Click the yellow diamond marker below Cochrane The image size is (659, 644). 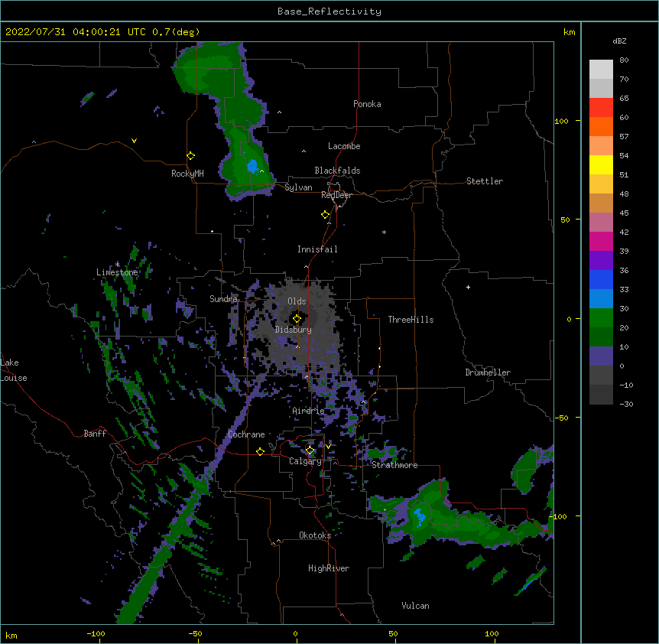[260, 451]
